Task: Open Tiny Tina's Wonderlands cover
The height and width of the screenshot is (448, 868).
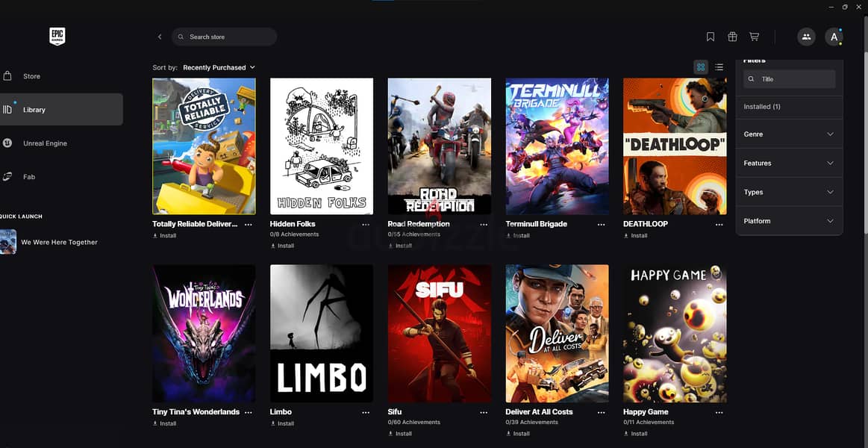Action: (x=204, y=333)
